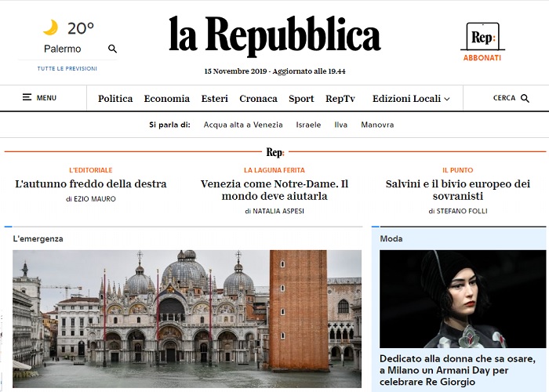Go to the Esteri section

tap(214, 99)
